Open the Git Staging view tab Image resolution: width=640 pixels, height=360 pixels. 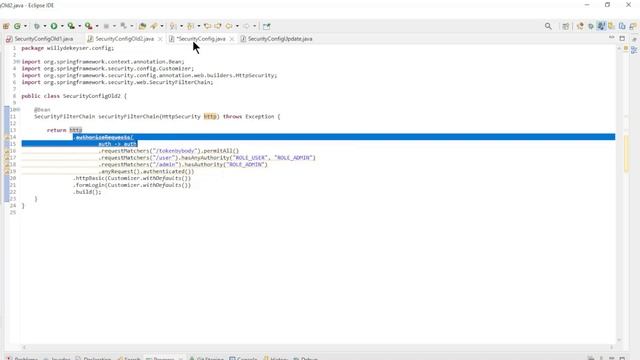click(207, 358)
